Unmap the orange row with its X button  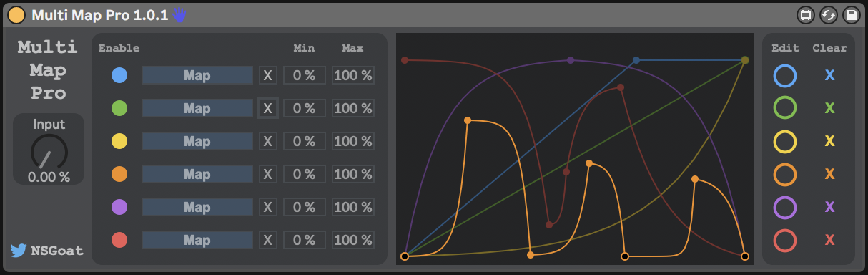(267, 174)
